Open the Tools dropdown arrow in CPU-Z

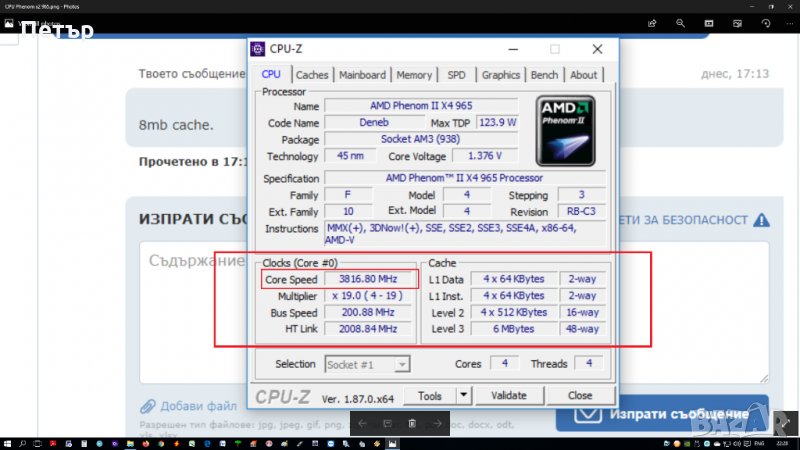461,396
